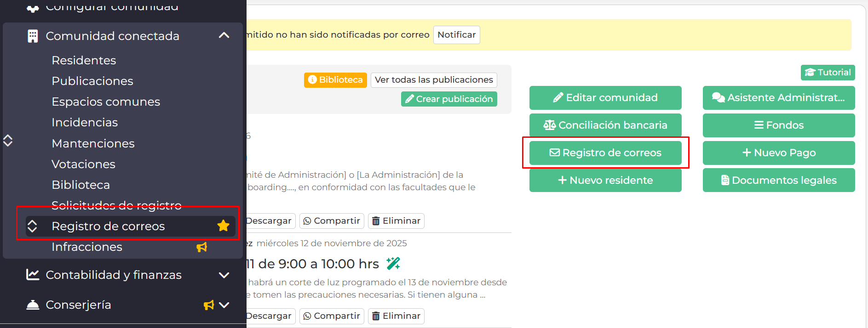Viewport: 868px width, 328px height.
Task: Click the Contabilidad y finanzas chart icon
Action: (33, 275)
